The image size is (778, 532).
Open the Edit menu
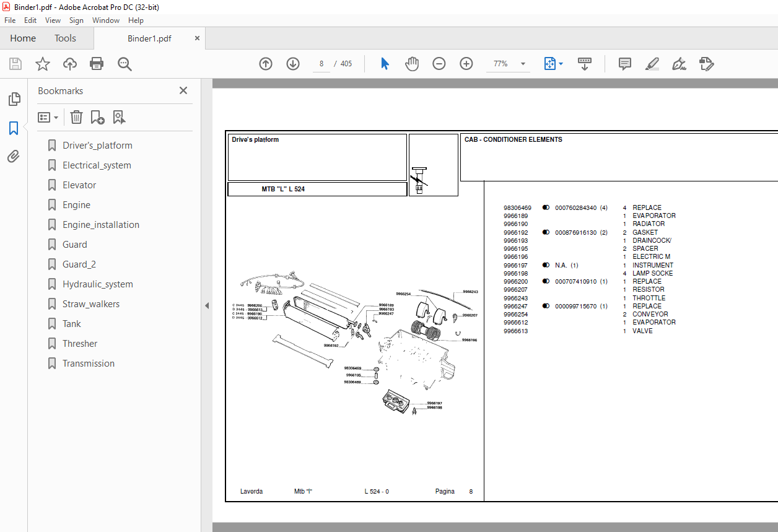[x=30, y=20]
